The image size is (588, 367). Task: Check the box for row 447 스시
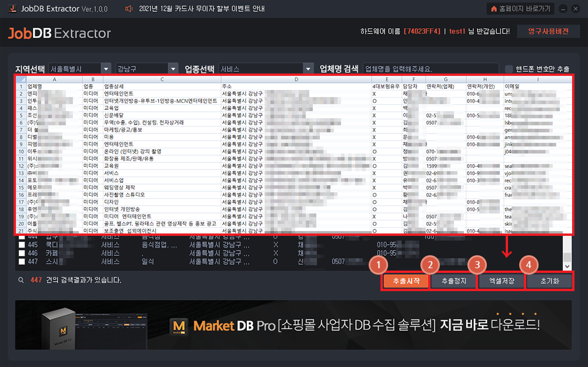22,262
